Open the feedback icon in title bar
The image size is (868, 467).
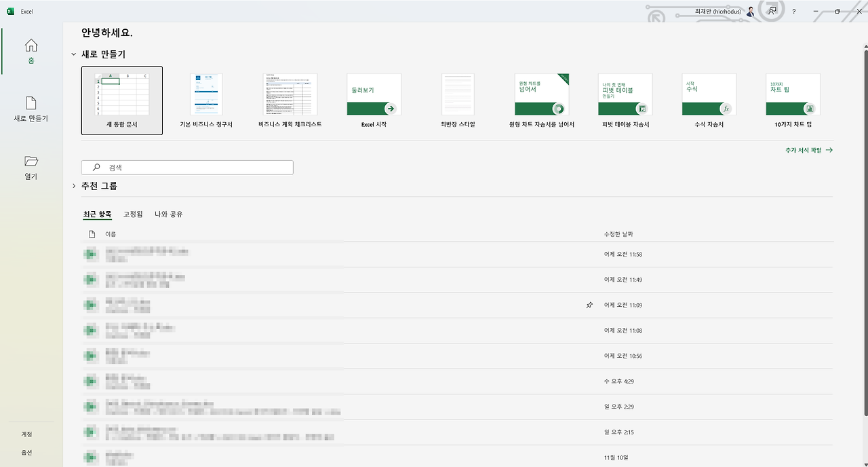point(772,12)
